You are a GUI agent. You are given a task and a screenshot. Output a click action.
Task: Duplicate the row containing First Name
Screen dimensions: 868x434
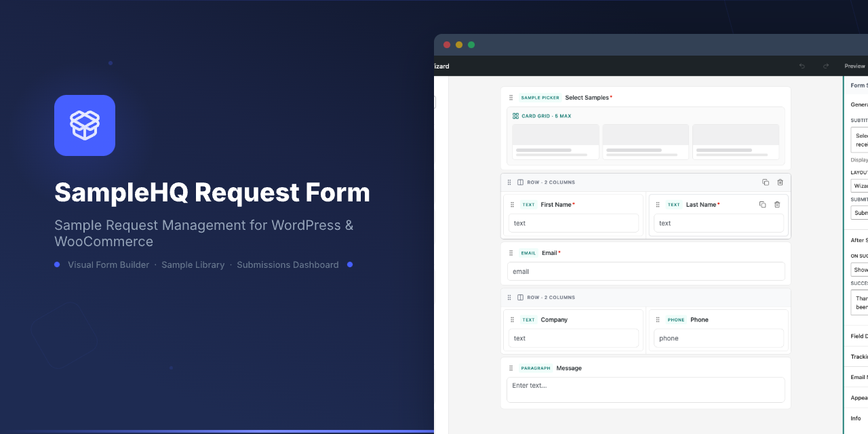click(766, 182)
